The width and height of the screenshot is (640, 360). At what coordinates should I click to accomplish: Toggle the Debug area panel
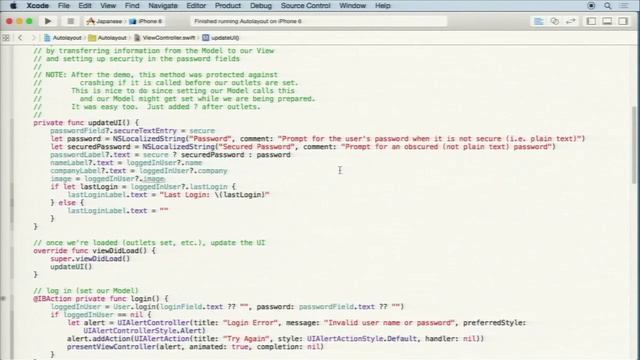point(607,21)
